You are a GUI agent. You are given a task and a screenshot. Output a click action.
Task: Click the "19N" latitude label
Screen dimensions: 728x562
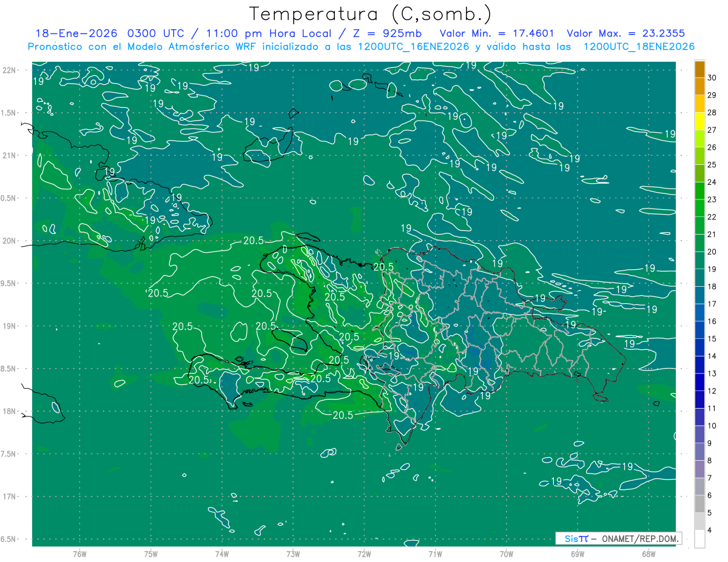click(10, 326)
